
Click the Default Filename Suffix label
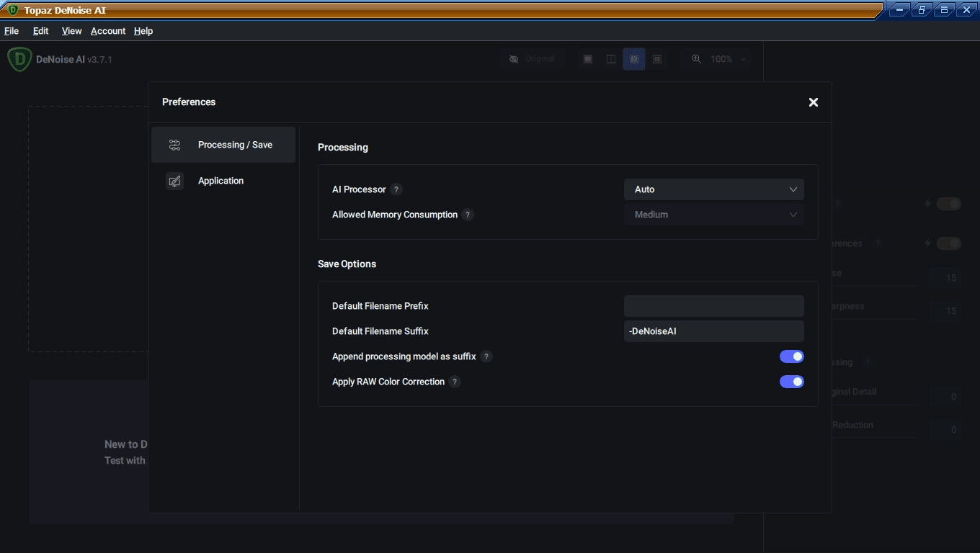[x=380, y=331]
